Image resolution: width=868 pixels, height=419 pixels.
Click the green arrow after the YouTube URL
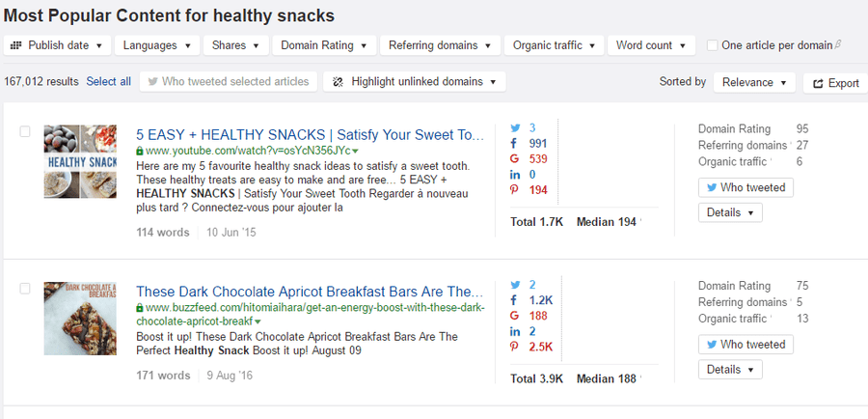(355, 152)
